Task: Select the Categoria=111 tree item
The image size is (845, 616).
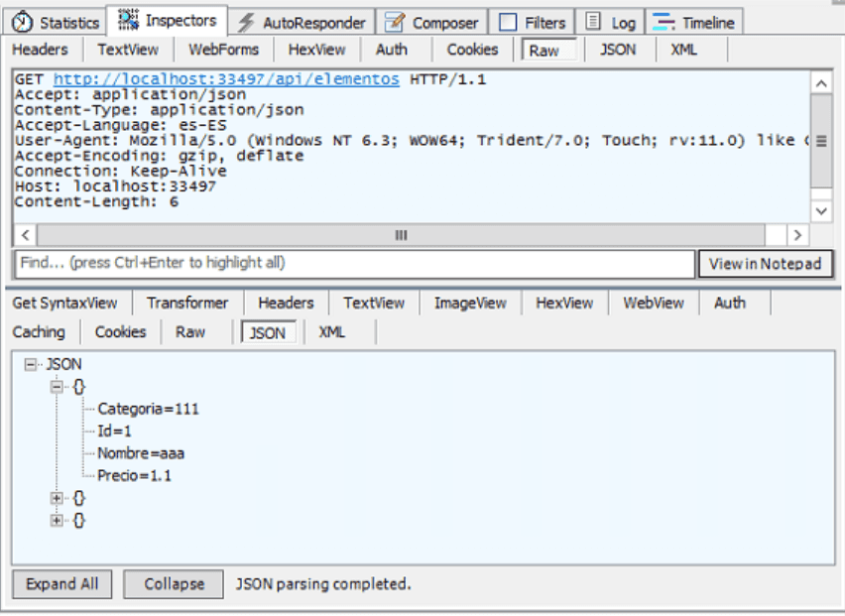Action: click(x=148, y=409)
